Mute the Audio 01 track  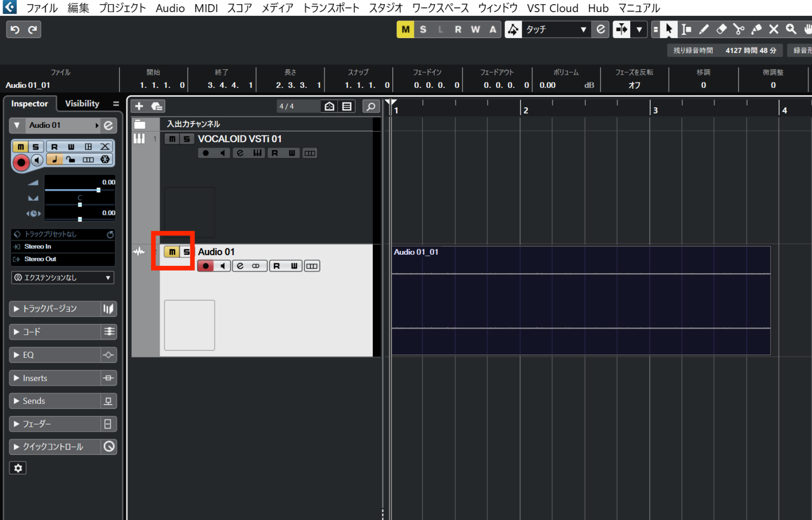point(171,252)
